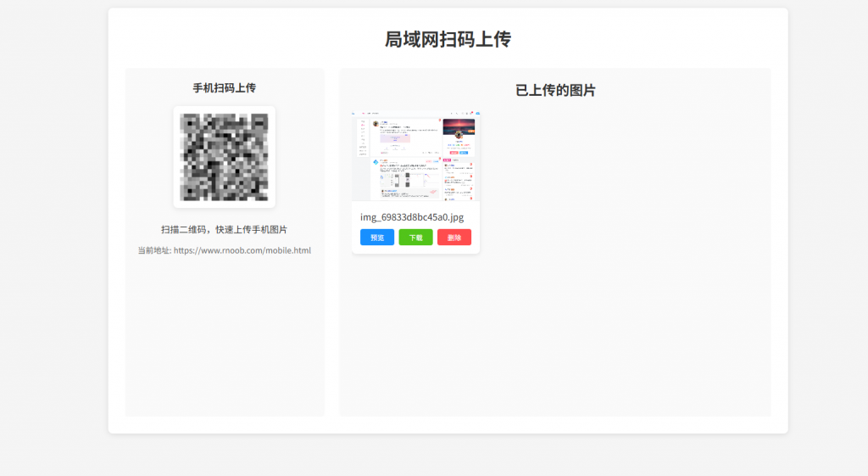
Task: Click the first post avatar inside thumbnail
Action: pos(376,123)
